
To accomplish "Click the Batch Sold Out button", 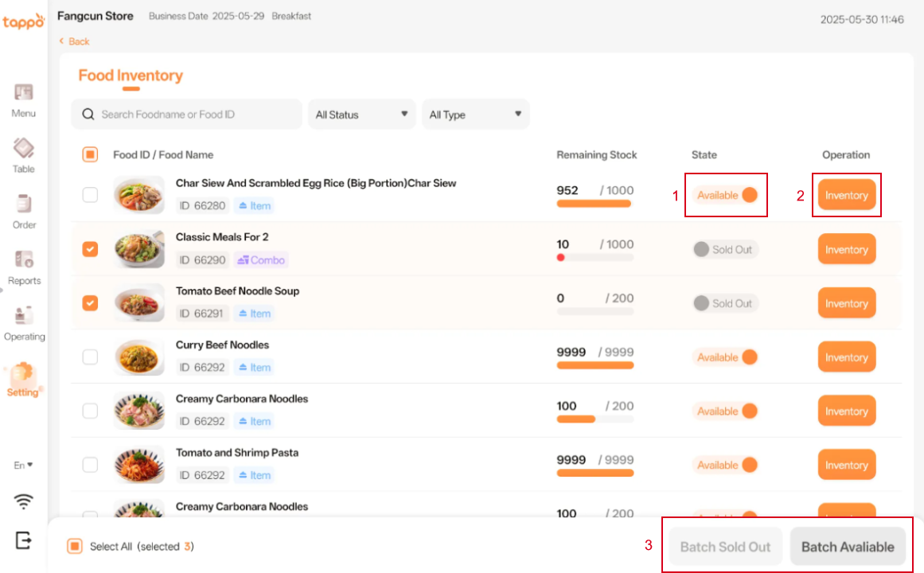I will pos(725,547).
